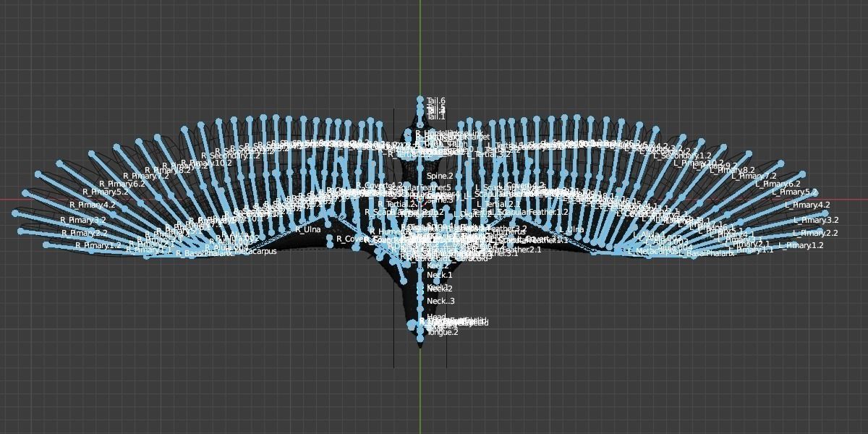Click the R_Secondary.1.2 label
868x434 pixels.
coord(231,156)
